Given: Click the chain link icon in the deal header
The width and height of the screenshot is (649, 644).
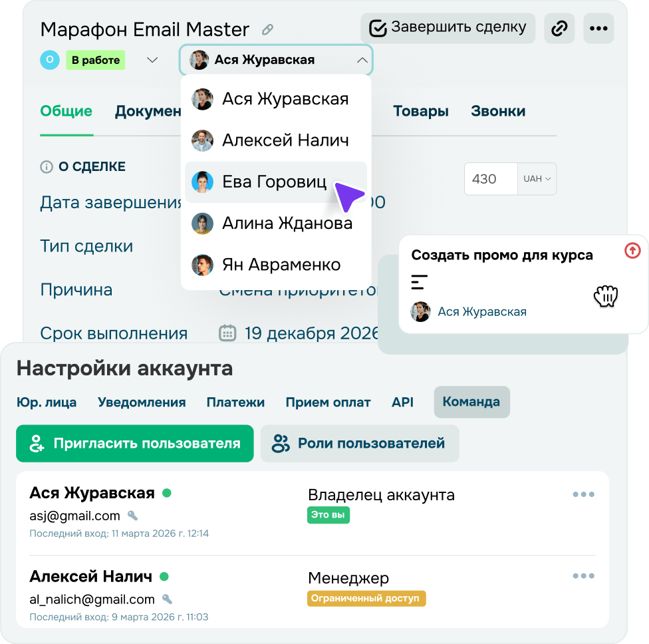Looking at the screenshot, I should click(x=559, y=28).
